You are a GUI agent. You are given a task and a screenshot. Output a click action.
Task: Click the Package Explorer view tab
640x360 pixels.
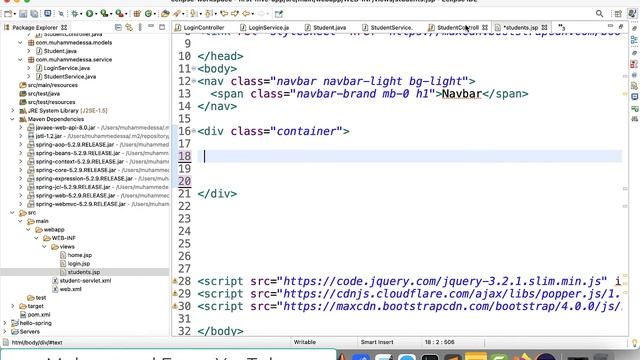pos(35,27)
